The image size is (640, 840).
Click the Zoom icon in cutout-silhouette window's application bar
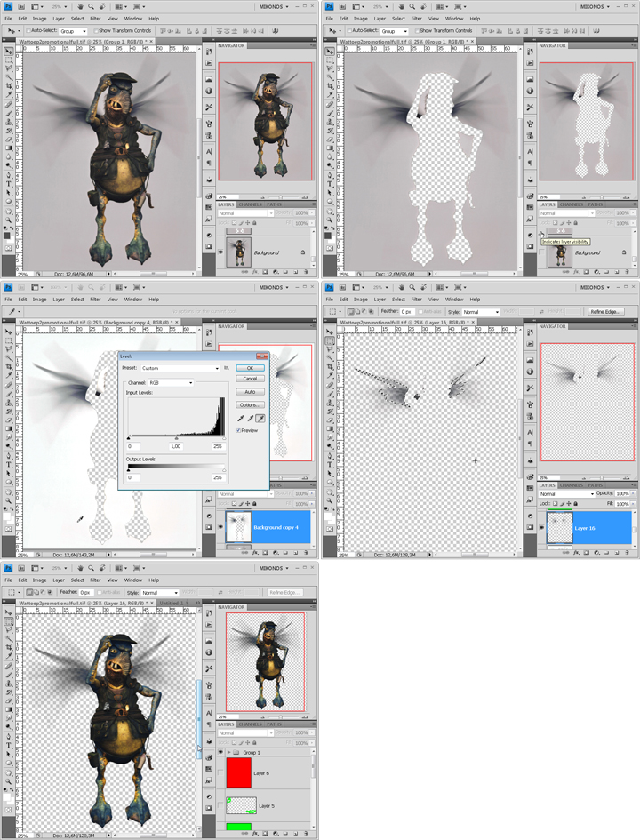point(412,6)
